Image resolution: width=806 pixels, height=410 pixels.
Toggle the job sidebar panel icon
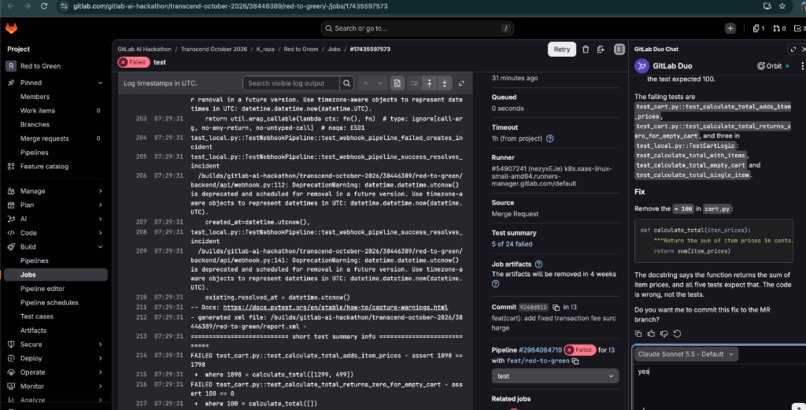[619, 49]
